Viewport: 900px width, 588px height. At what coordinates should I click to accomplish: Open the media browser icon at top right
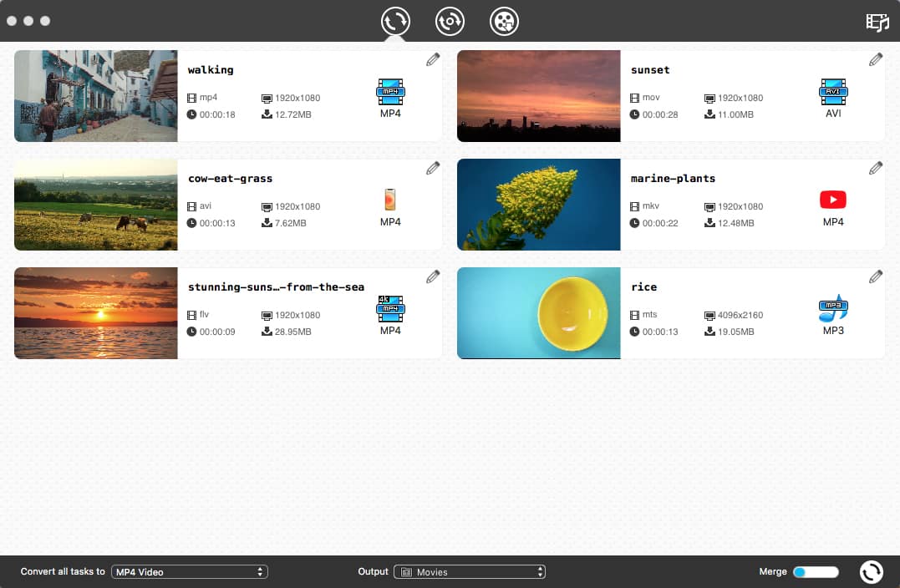877,23
